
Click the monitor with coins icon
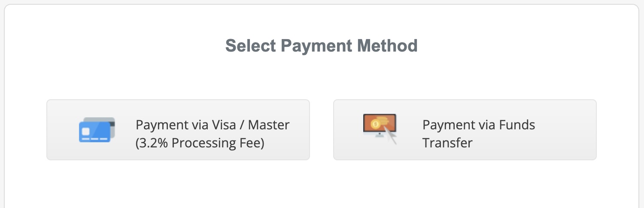click(x=380, y=129)
